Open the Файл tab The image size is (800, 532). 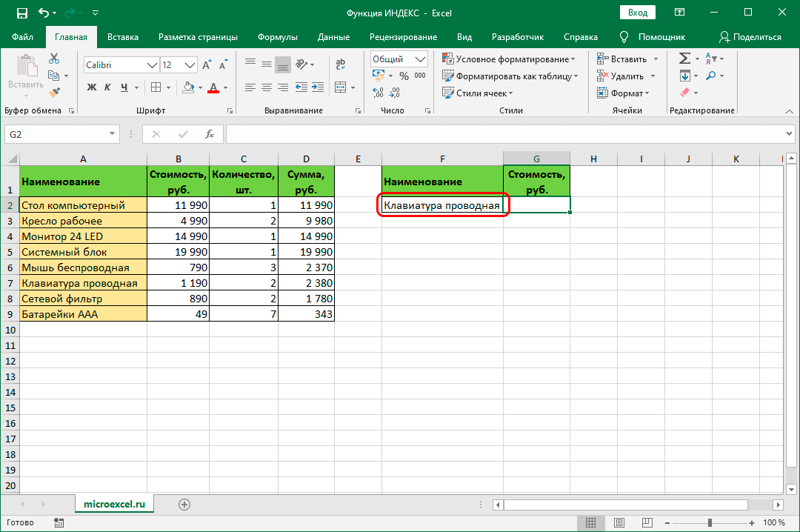pos(22,37)
